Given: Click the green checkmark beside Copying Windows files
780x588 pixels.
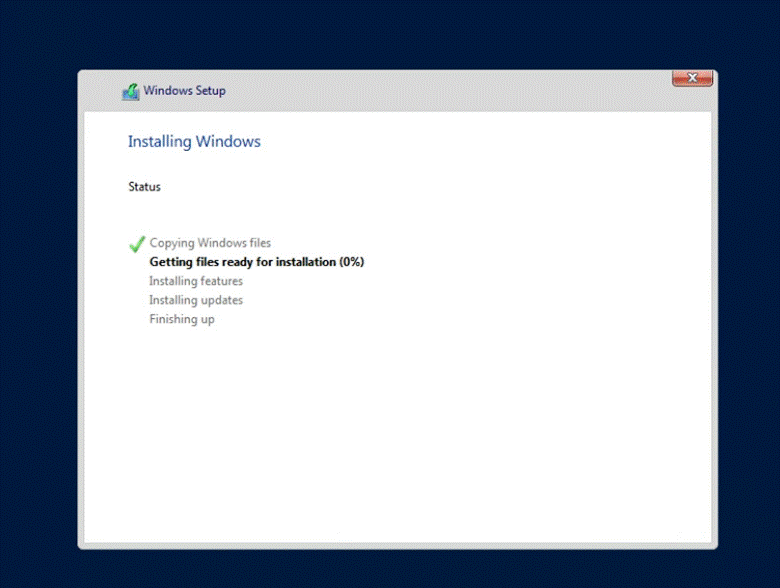Looking at the screenshot, I should click(137, 244).
